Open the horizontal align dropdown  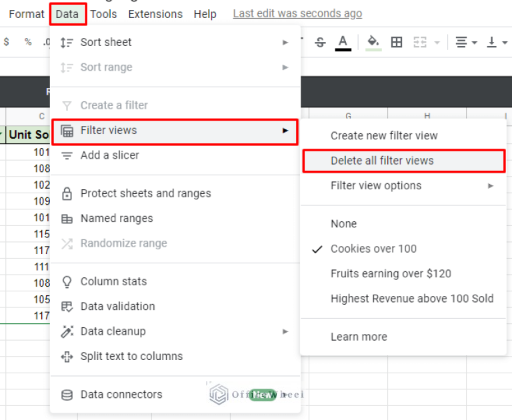465,42
